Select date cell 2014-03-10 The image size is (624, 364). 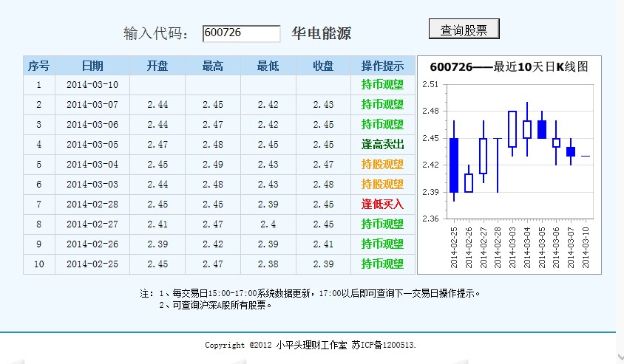pyautogui.click(x=92, y=85)
